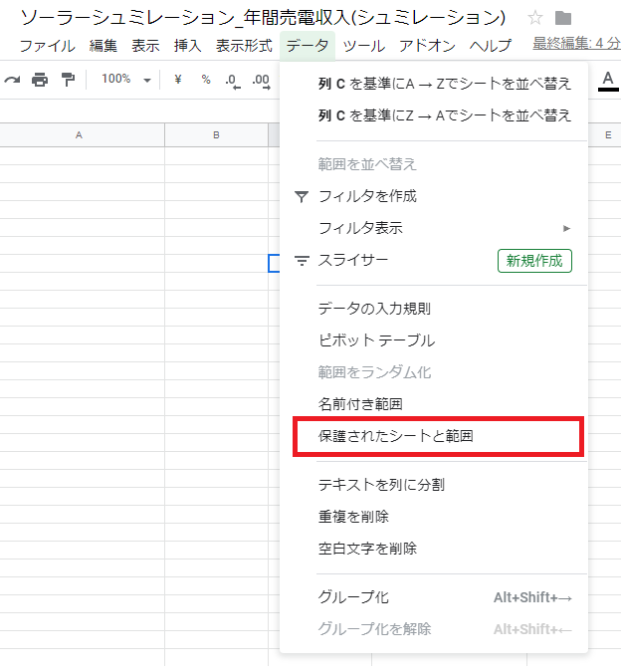This screenshot has height=672, width=621.
Task: Choose フィルタを作成 menu item
Action: (x=434, y=196)
